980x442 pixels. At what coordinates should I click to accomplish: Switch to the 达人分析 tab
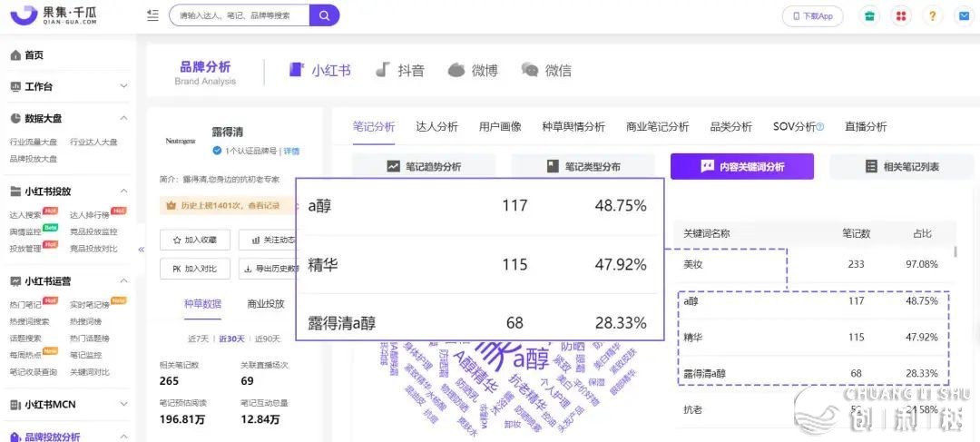436,127
